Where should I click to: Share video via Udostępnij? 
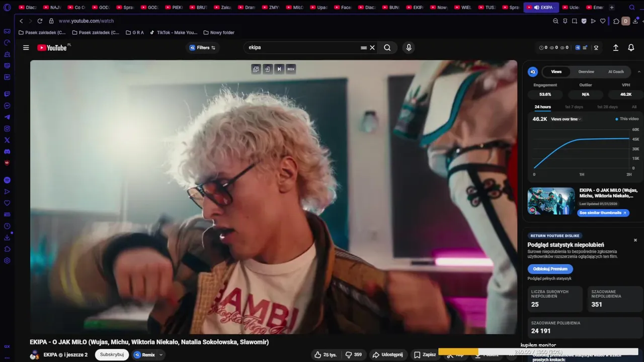[387, 354]
